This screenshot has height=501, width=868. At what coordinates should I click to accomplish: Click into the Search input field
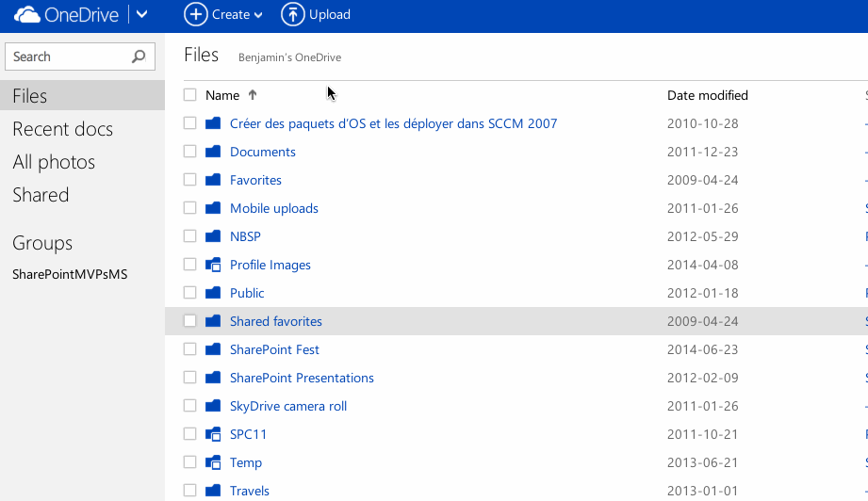coord(68,57)
